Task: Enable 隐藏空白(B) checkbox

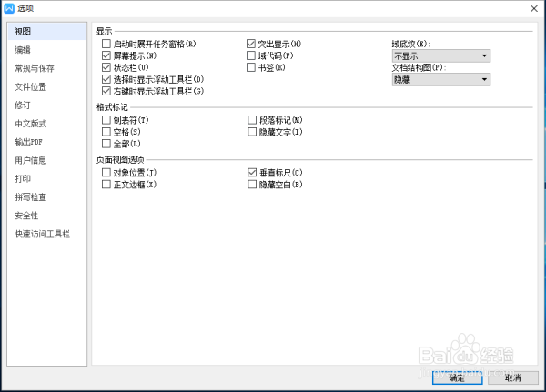Action: coord(252,184)
